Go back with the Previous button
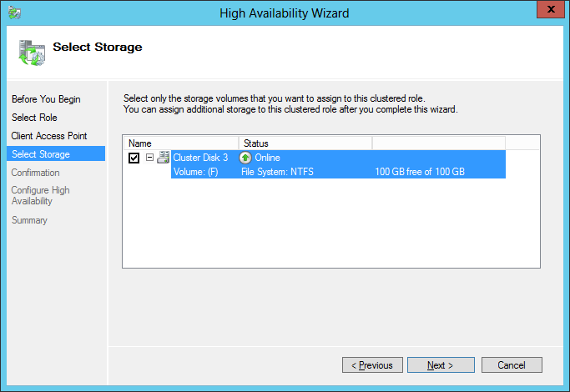The height and width of the screenshot is (392, 570). [371, 365]
